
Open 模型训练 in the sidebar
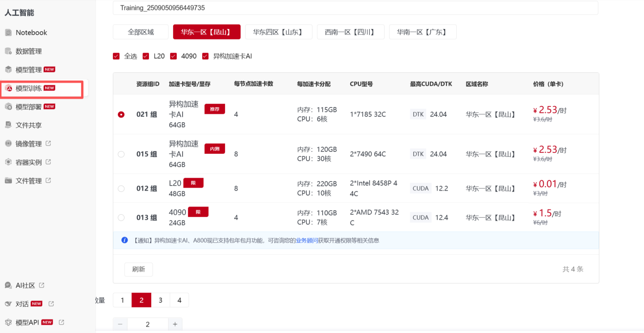29,88
